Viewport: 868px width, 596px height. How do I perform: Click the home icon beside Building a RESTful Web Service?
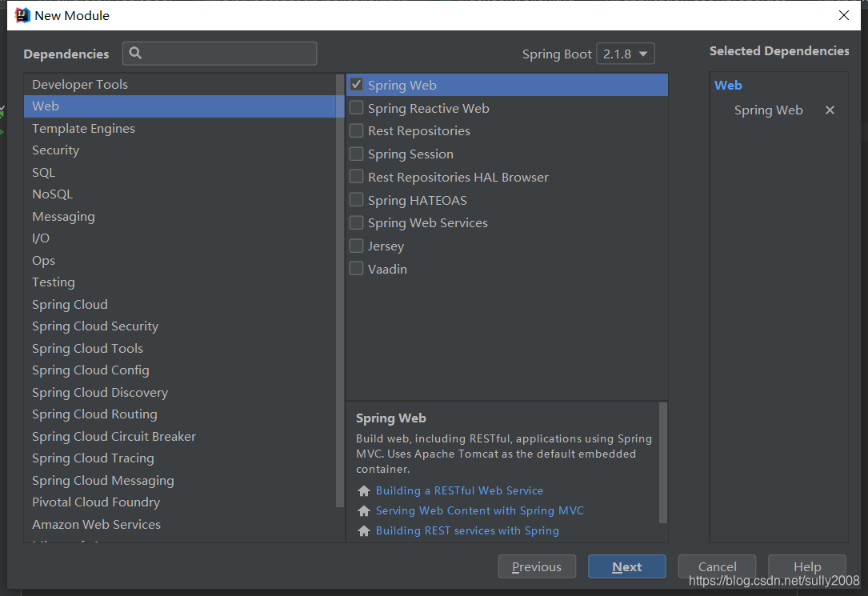(x=364, y=491)
